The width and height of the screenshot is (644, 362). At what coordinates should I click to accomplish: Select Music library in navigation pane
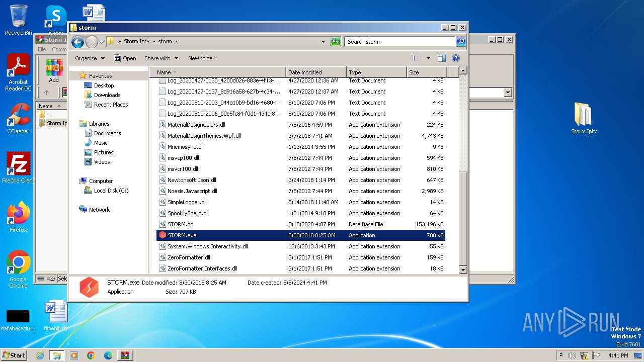point(101,143)
